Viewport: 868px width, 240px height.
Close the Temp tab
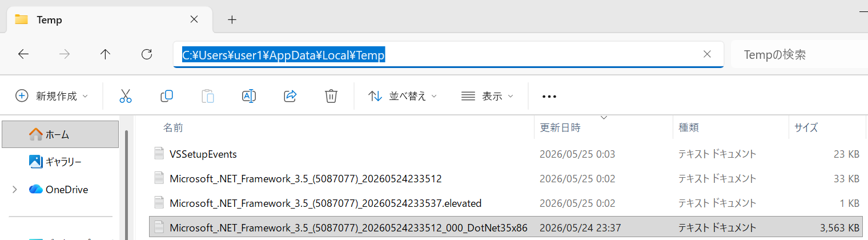pos(194,19)
